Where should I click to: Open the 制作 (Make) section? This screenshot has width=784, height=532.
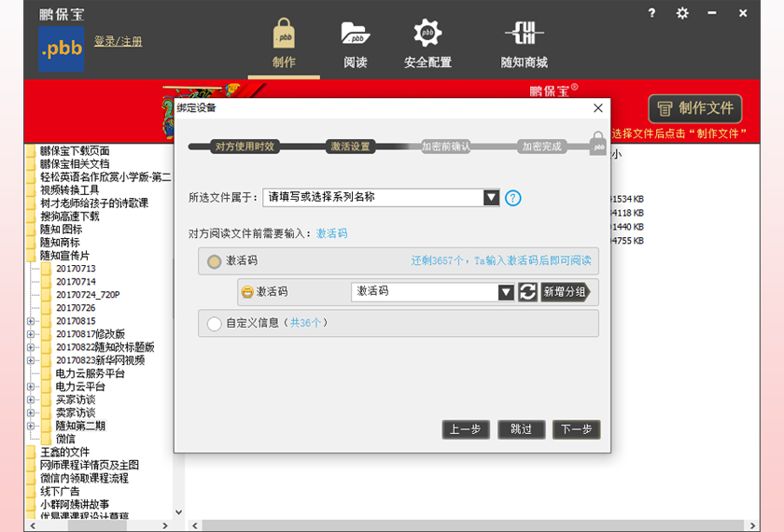[284, 45]
